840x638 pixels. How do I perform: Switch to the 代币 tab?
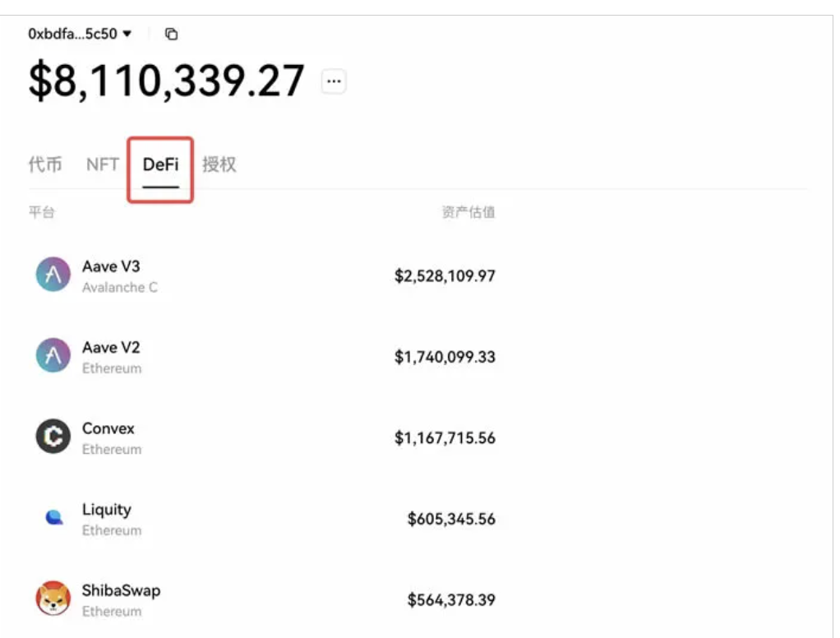point(45,164)
